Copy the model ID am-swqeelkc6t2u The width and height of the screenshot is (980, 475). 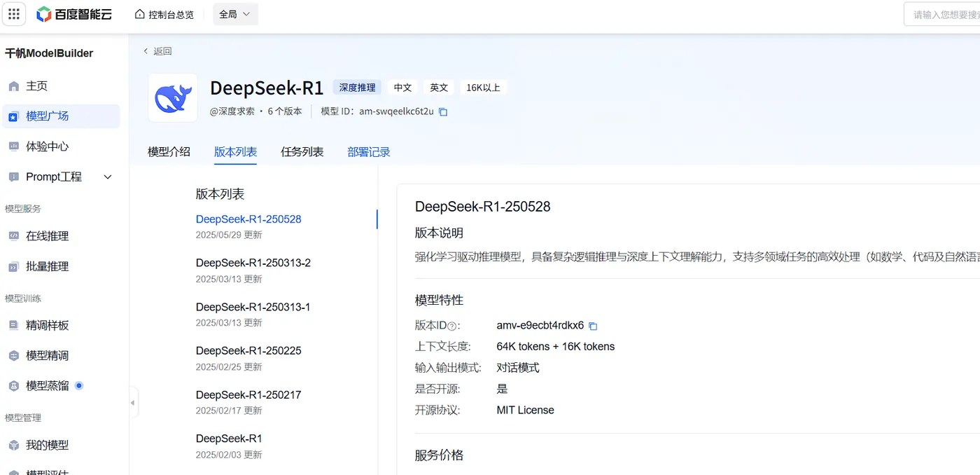443,111
